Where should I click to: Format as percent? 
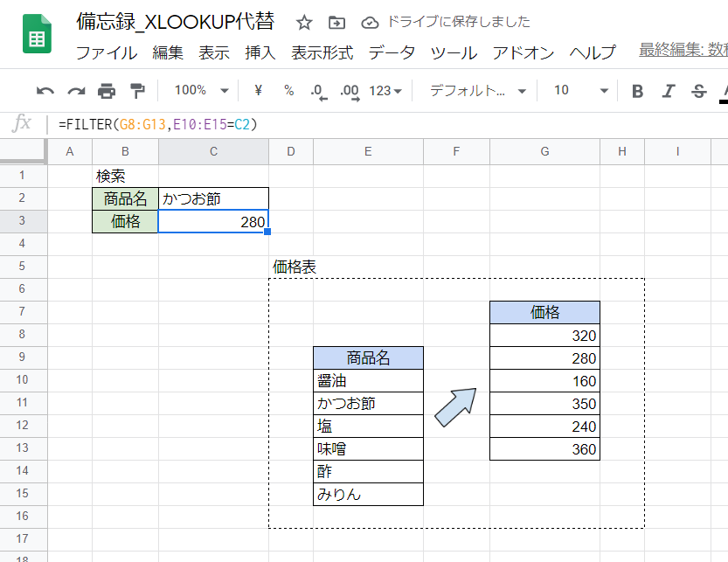[x=288, y=90]
